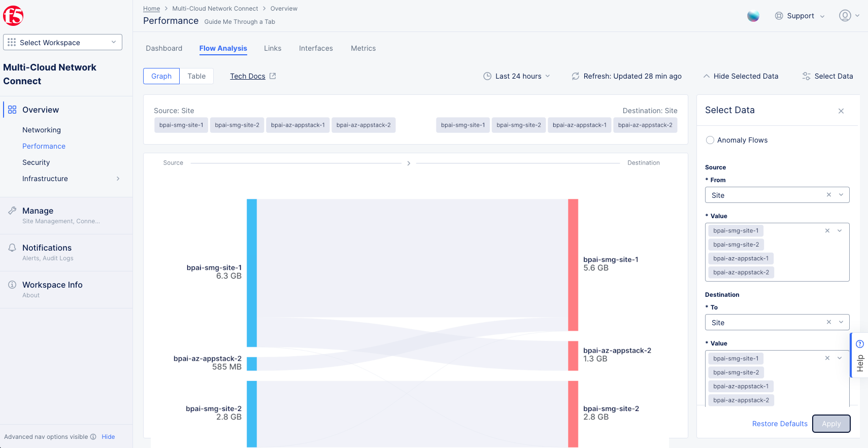Open the user account avatar menu

pos(845,16)
